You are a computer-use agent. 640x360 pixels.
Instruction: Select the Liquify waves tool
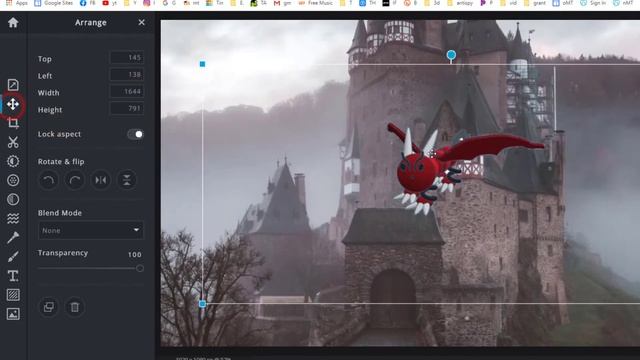tap(13, 218)
